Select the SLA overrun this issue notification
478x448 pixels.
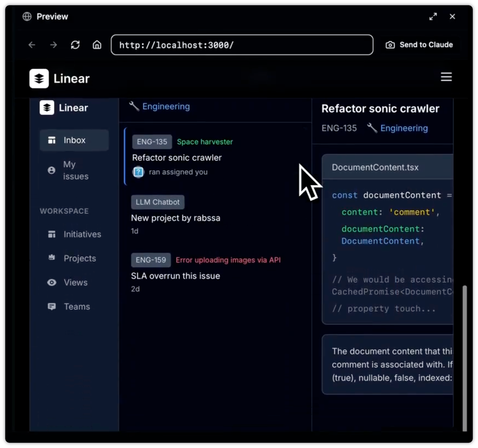176,276
